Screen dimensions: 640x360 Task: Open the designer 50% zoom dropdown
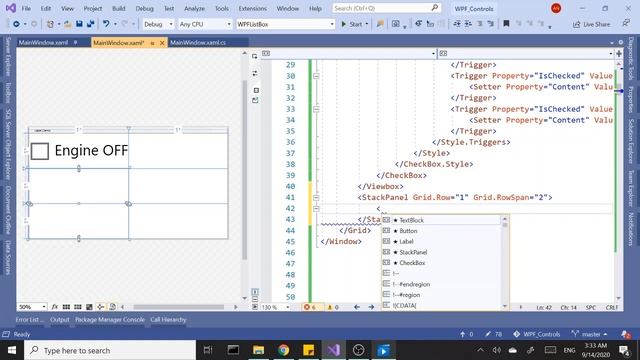32,307
